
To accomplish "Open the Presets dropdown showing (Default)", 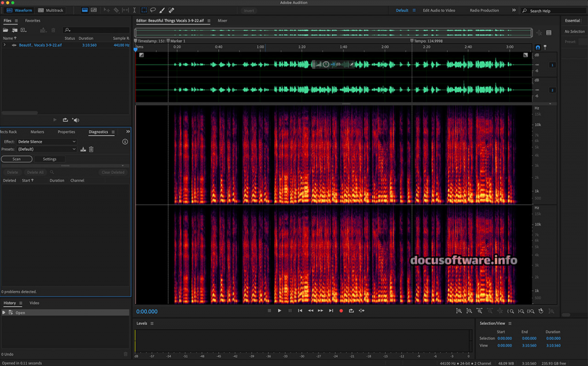I will pos(47,149).
